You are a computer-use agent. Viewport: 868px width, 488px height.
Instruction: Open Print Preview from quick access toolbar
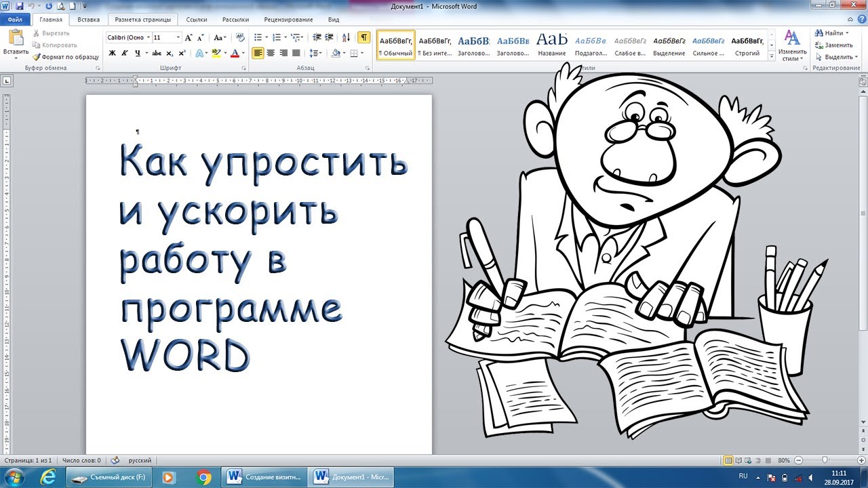point(61,6)
